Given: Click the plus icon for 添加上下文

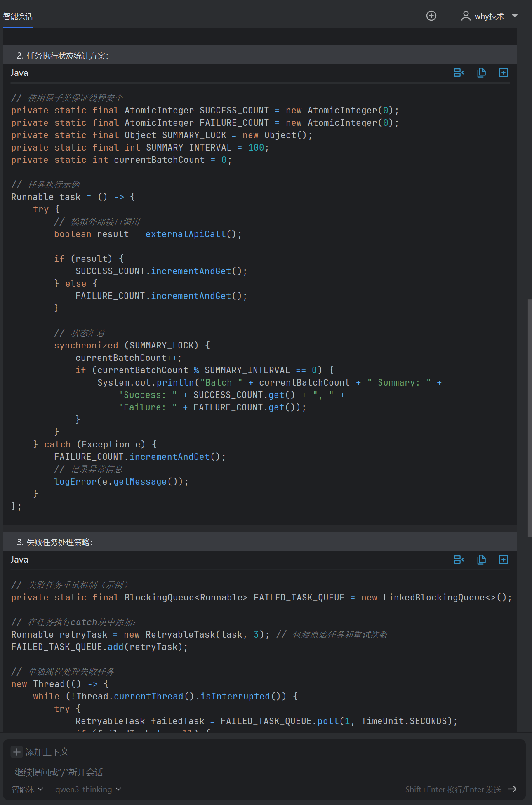Looking at the screenshot, I should 16,752.
